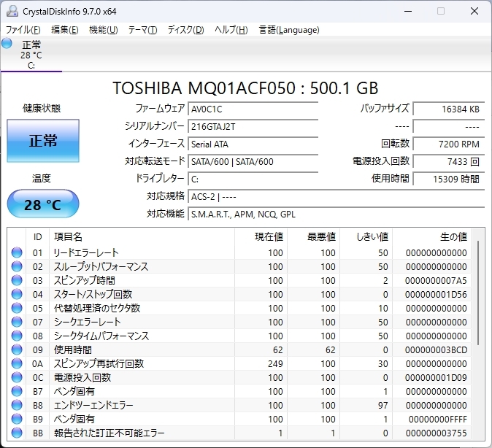The image size is (492, 448).
Task: Close the CrystalDiskInfo window
Action: click(474, 11)
